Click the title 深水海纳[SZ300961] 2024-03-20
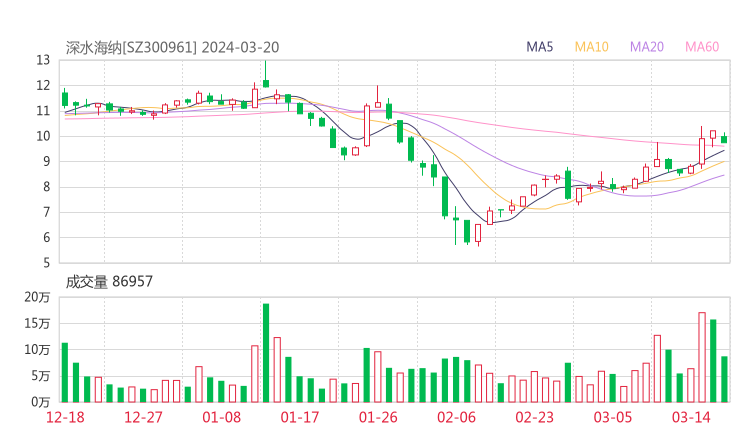 coord(172,48)
